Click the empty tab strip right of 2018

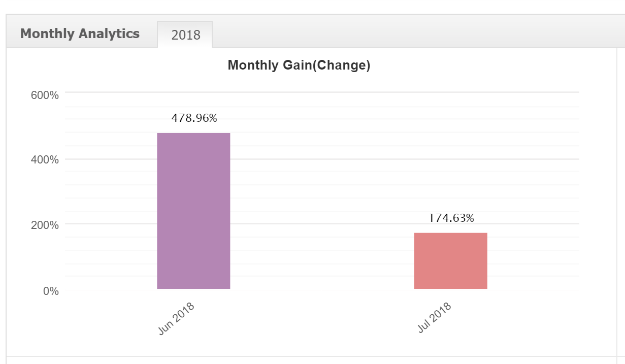click(406, 35)
